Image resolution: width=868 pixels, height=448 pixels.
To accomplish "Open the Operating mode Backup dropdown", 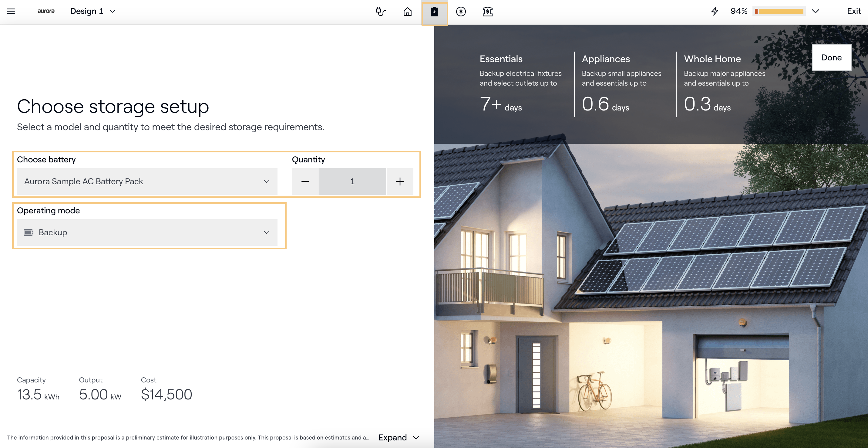I will click(147, 232).
